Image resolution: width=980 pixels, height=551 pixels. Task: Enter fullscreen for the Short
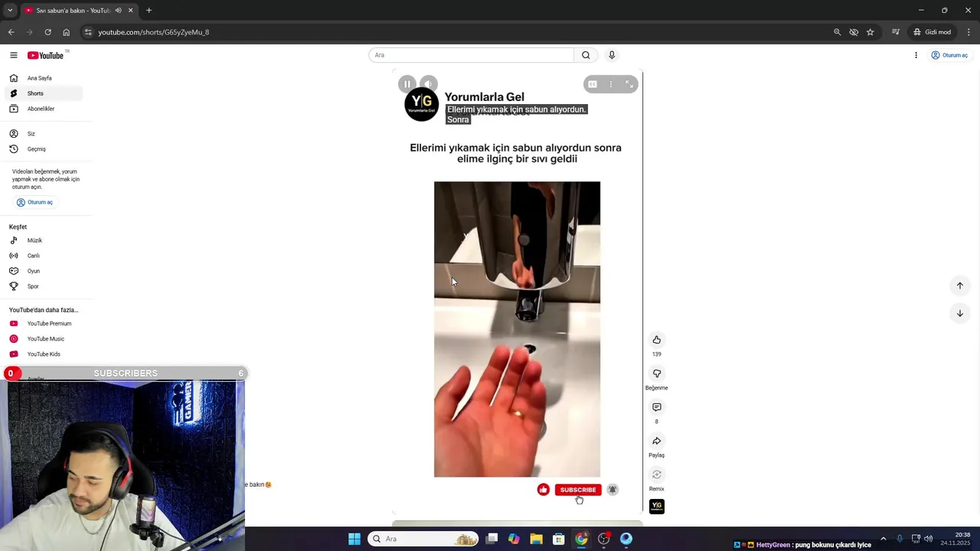(629, 84)
